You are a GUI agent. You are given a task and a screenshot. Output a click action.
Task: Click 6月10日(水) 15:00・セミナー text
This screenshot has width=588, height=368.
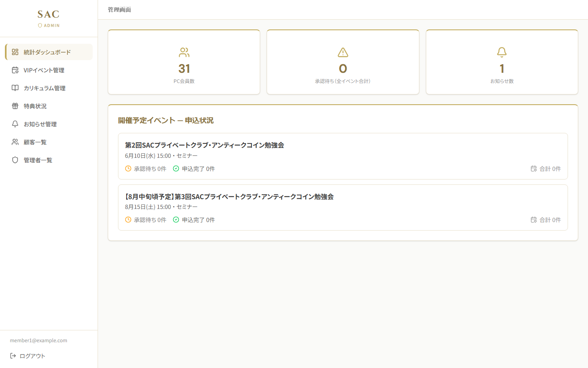(161, 156)
